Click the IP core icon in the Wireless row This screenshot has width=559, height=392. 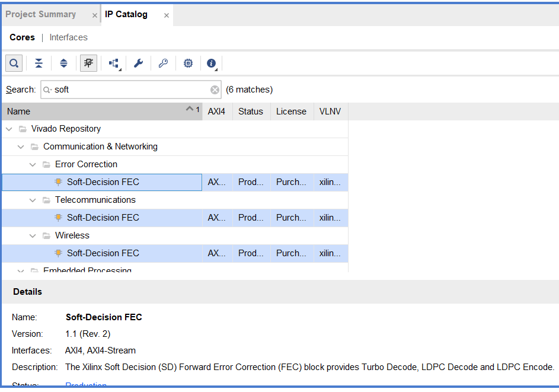tap(59, 253)
